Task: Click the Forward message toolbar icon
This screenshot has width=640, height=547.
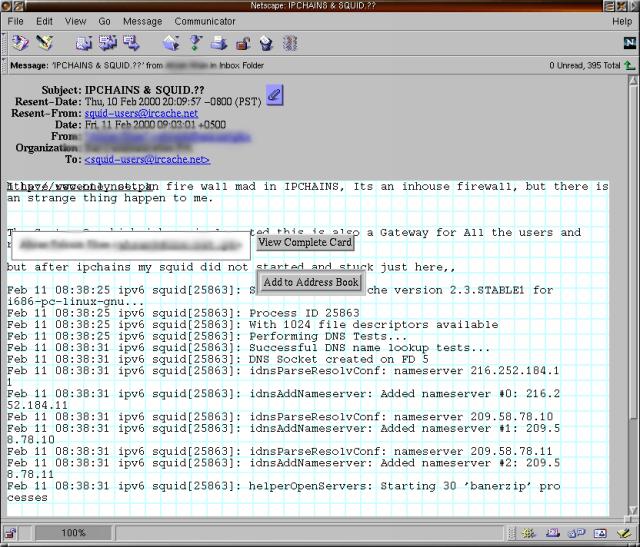Action: (x=131, y=43)
